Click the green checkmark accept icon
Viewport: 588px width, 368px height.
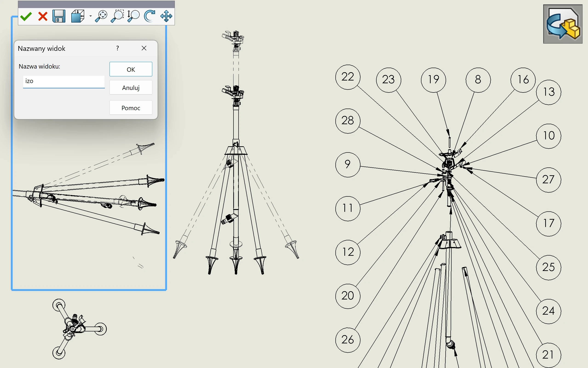click(x=26, y=17)
